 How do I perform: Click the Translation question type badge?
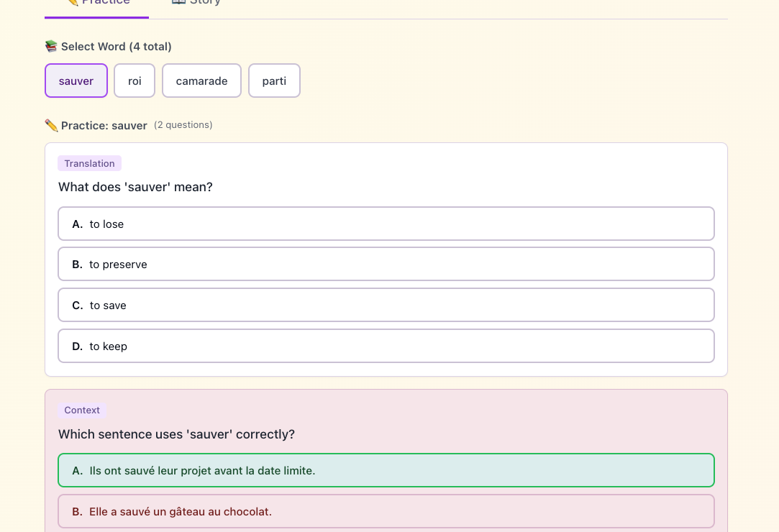89,163
